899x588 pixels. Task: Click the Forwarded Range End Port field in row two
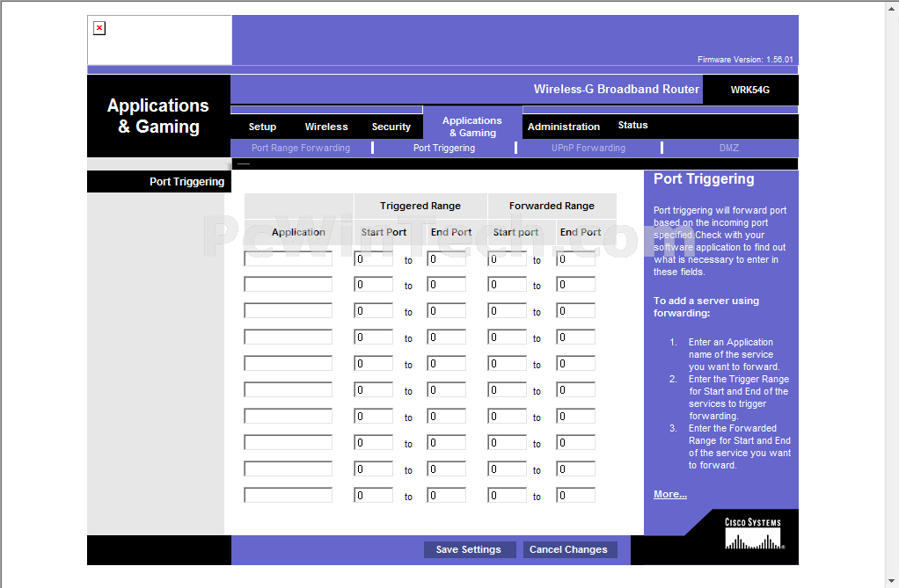point(575,285)
